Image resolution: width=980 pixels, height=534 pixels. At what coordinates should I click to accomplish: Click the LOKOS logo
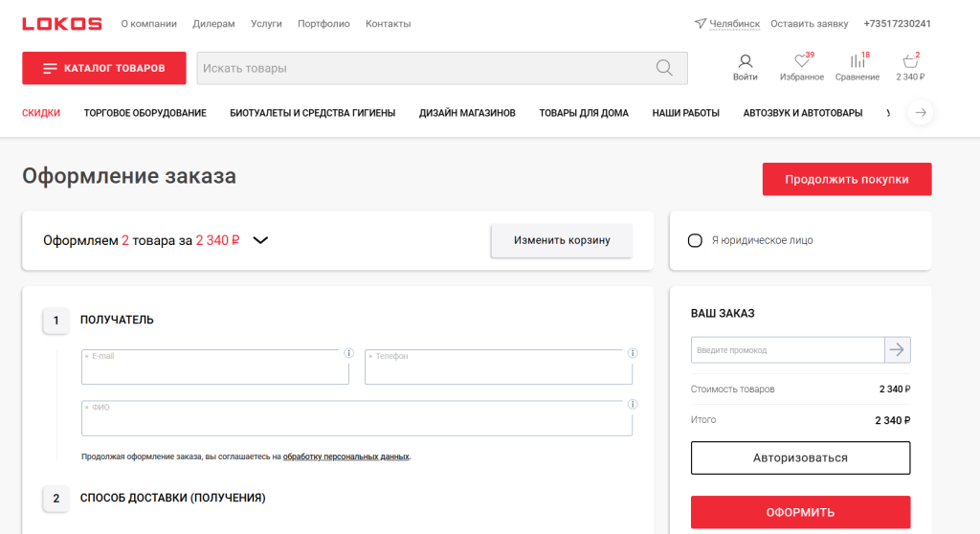[x=62, y=24]
